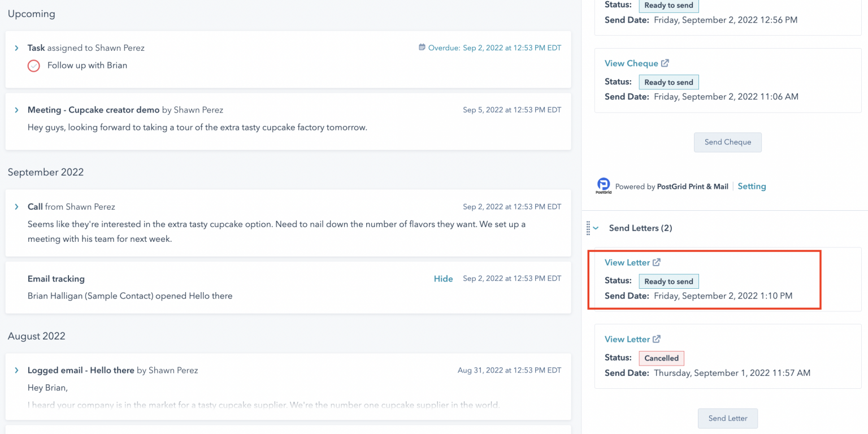
Task: Expand the Task assigned to Shawn Perez
Action: (x=17, y=48)
